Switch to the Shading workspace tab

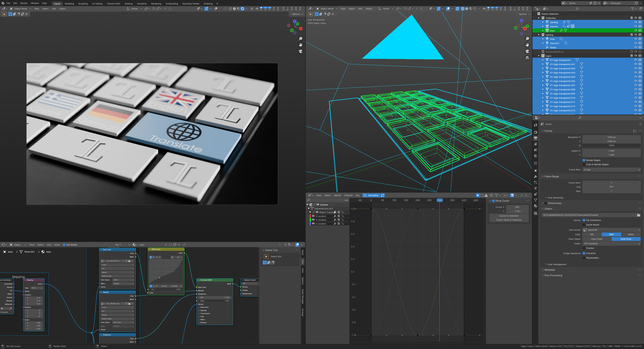pos(128,4)
